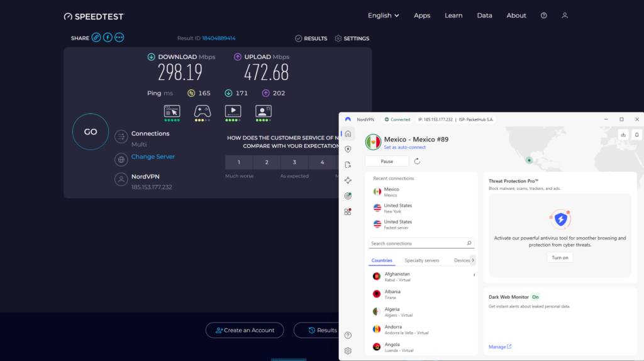Connect to Albania Tirana server
The image size is (644, 361).
421,294
